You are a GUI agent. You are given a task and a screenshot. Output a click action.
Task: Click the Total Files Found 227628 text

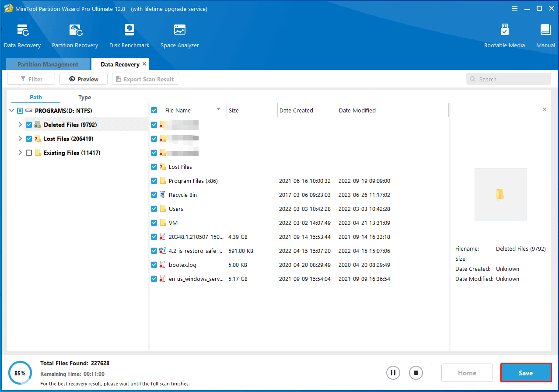click(75, 363)
